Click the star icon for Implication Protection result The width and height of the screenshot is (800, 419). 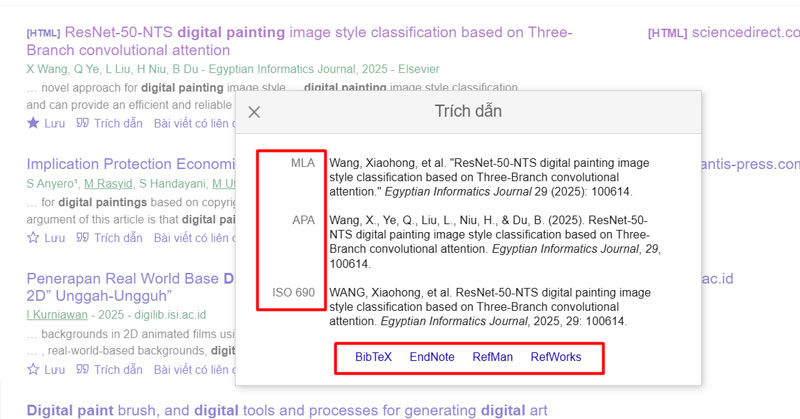33,238
